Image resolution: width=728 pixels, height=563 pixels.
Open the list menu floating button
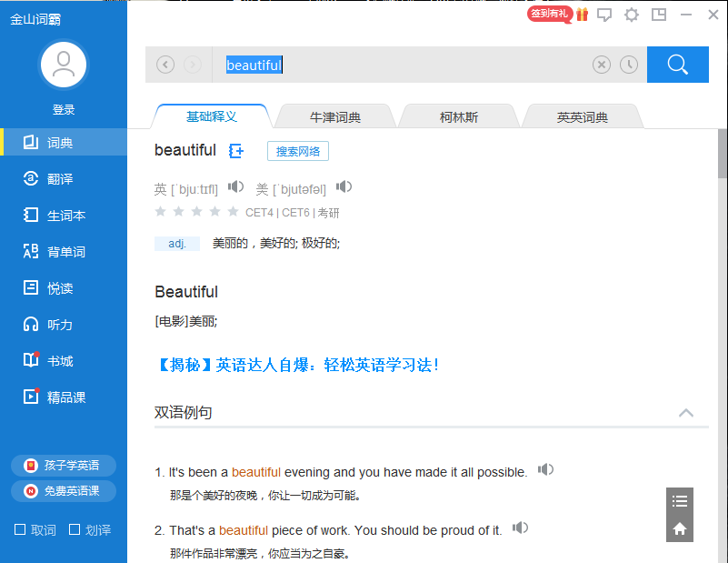coord(680,501)
